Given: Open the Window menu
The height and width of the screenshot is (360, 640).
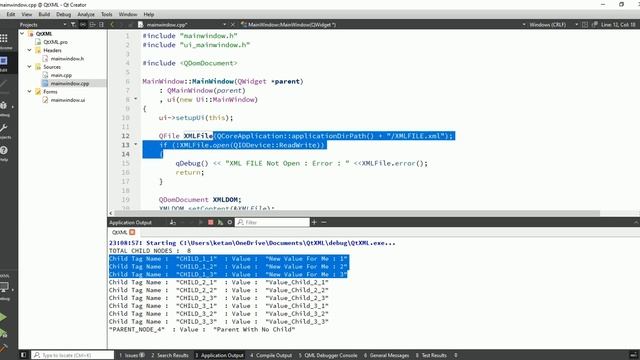Looking at the screenshot, I should point(128,14).
